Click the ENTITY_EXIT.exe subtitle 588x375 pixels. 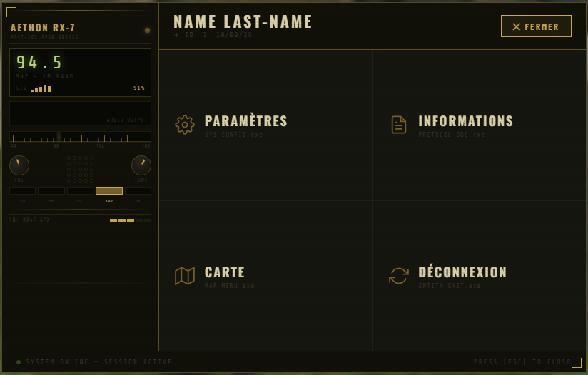pyautogui.click(x=450, y=286)
